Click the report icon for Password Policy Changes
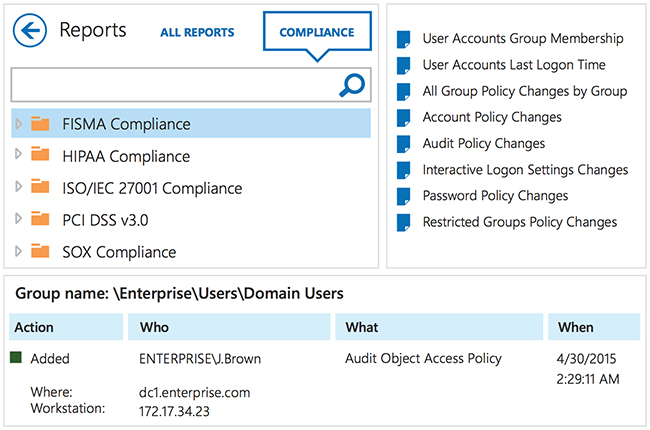The height and width of the screenshot is (430, 650). pyautogui.click(x=403, y=196)
